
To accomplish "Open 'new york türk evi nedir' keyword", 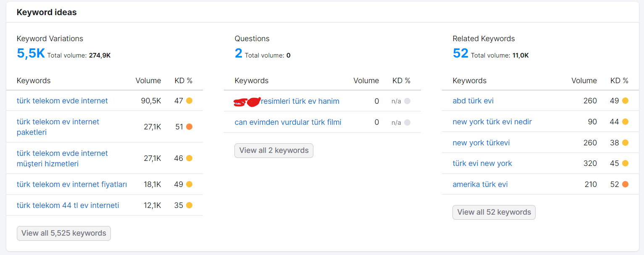I will click(492, 122).
